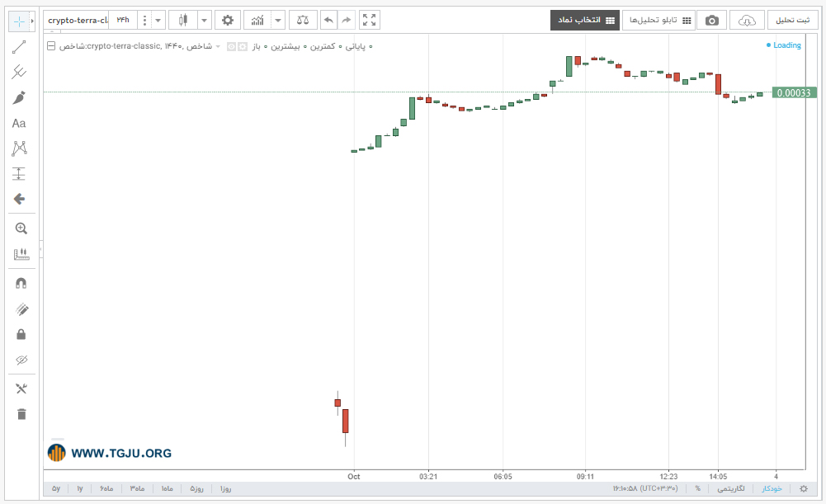Open candle chart style dropdown arrow
The height and width of the screenshot is (504, 826).
pos(205,21)
